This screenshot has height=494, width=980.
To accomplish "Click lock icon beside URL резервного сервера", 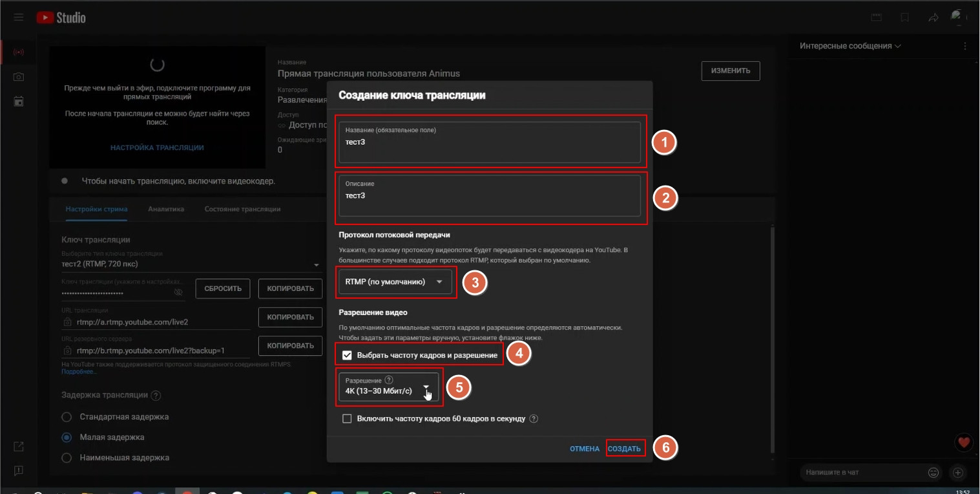I will (67, 350).
